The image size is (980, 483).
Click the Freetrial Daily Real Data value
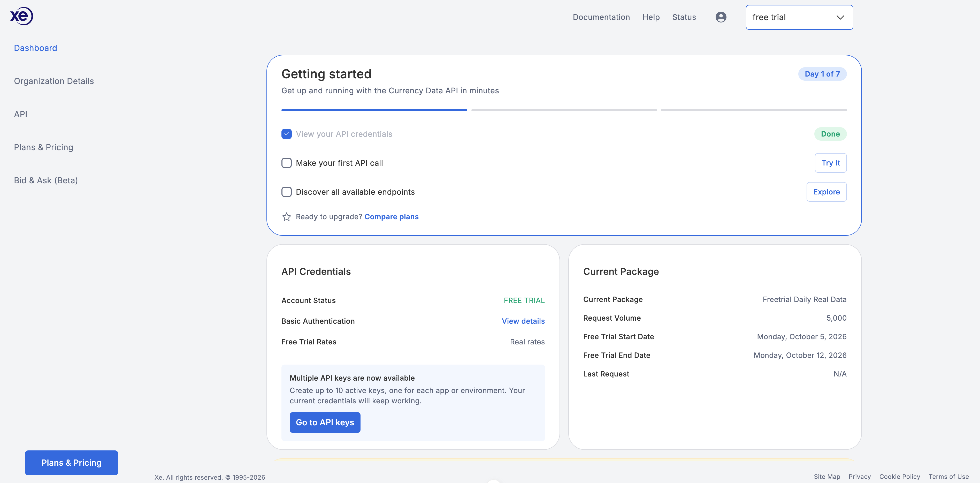coord(804,299)
